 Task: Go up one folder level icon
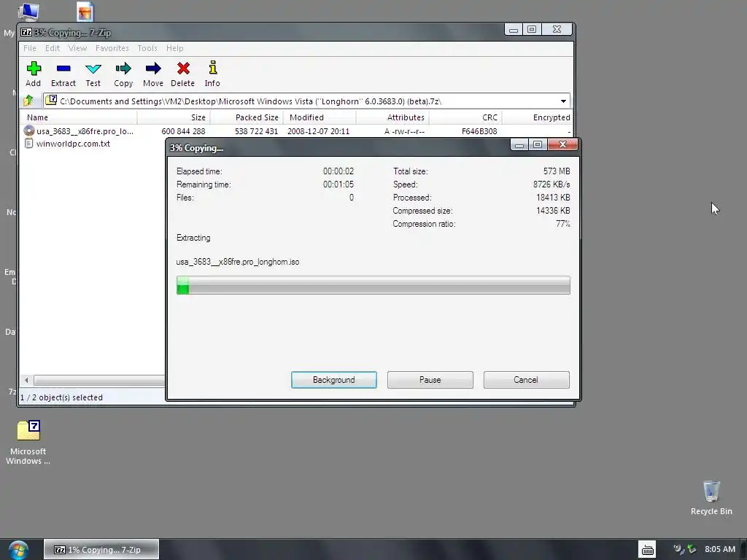click(28, 101)
